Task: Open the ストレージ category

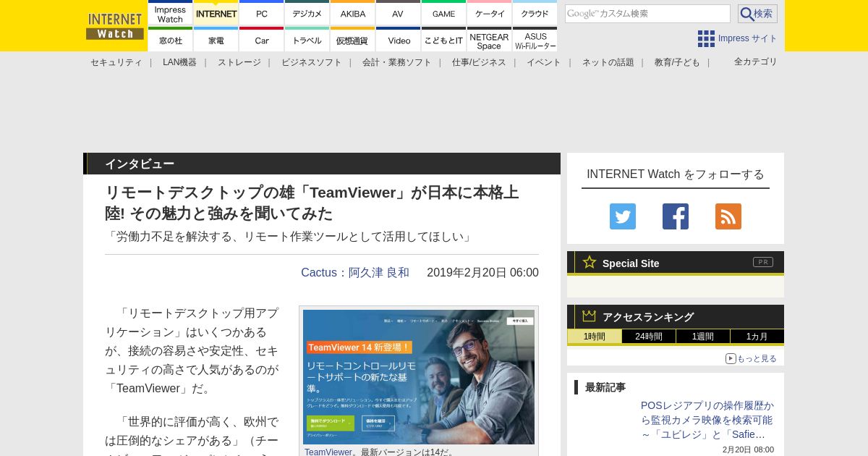Action: tap(239, 62)
